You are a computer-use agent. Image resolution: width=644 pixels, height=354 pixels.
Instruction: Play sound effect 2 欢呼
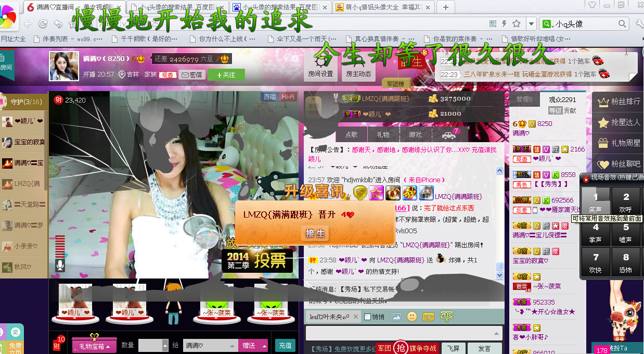pos(626,201)
